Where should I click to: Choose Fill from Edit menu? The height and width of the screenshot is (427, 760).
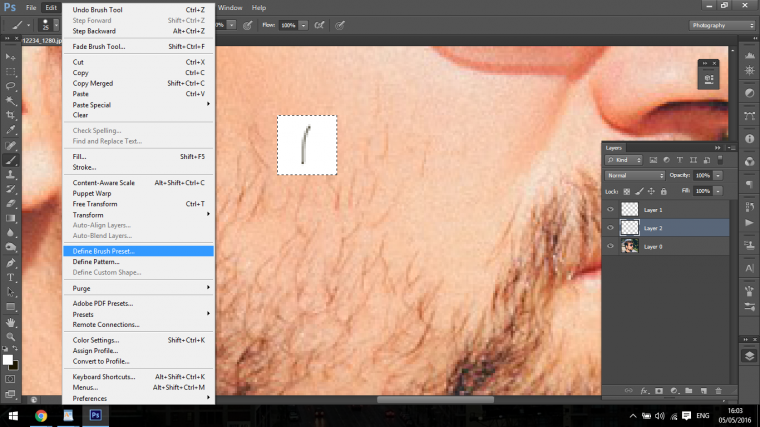(x=139, y=157)
